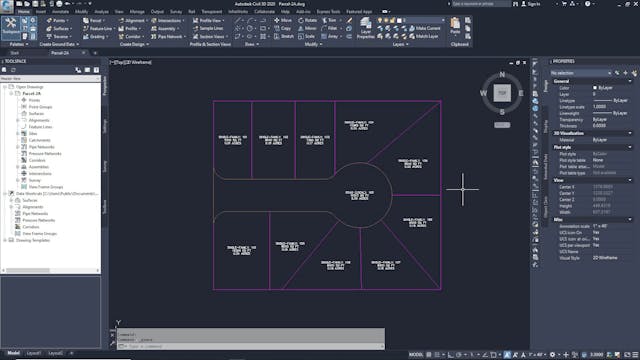Screen dimensions: 640x360
Task: Click the Pipe Network tool
Action: point(168,37)
